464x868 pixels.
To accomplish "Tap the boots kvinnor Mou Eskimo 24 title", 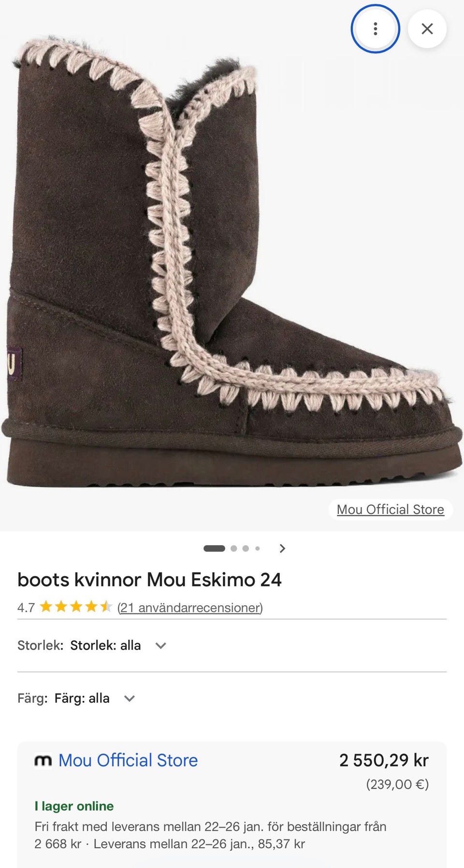I will [x=149, y=580].
